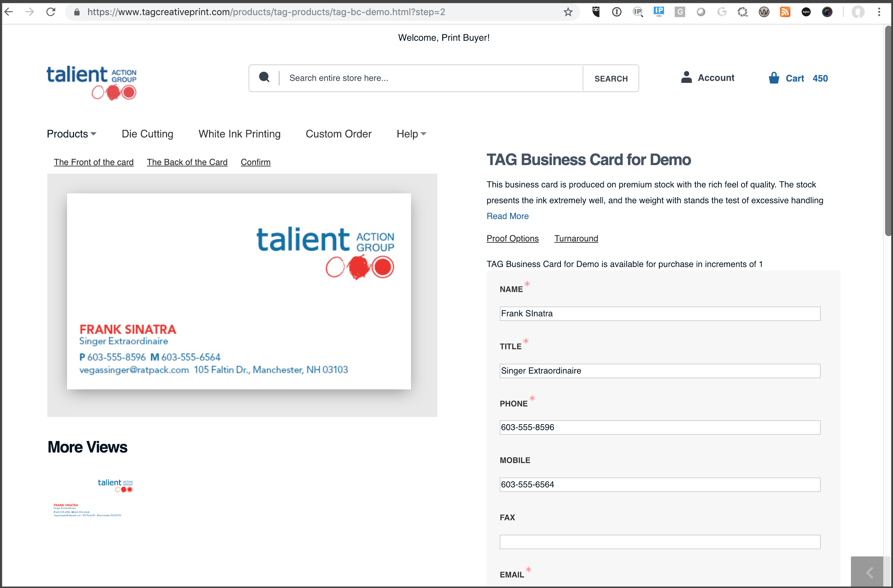Bookmark this page with the star
This screenshot has width=893, height=588.
pos(568,12)
